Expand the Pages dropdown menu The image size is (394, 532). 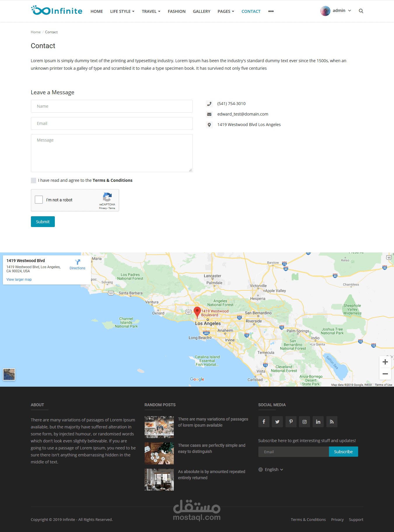(x=226, y=11)
